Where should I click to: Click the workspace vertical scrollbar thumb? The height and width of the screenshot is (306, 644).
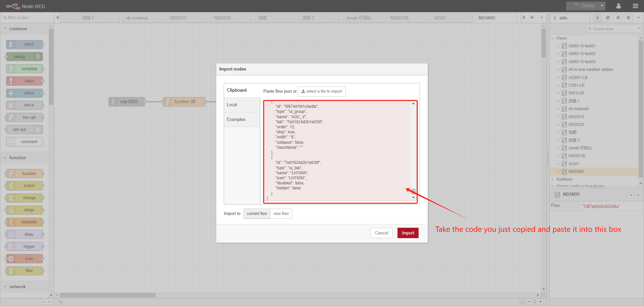pos(543,43)
